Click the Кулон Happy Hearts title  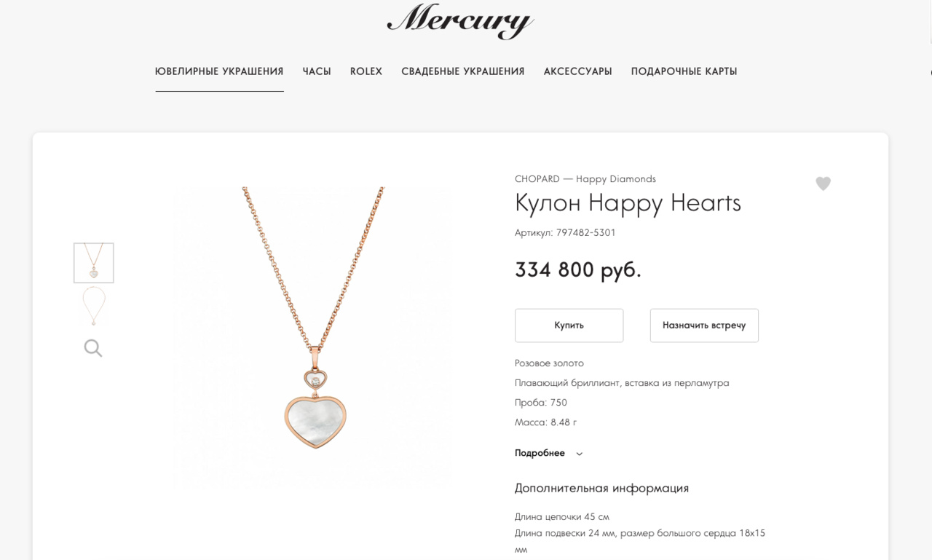628,203
